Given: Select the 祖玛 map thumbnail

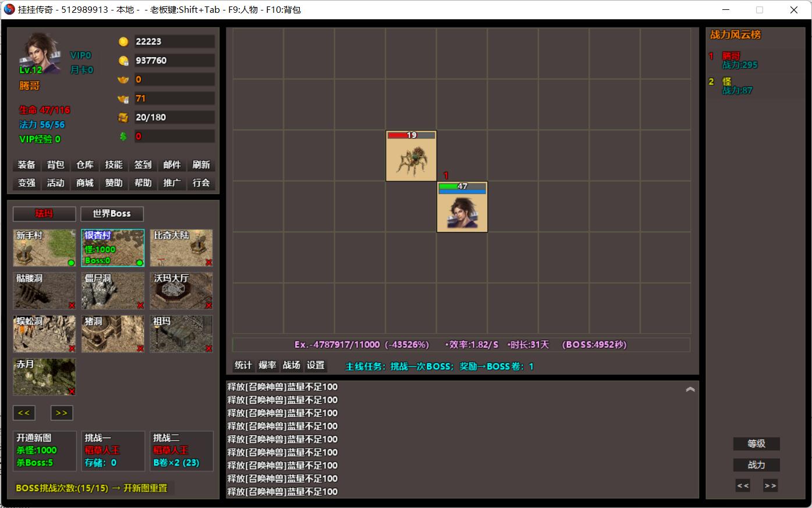Looking at the screenshot, I should click(x=182, y=334).
